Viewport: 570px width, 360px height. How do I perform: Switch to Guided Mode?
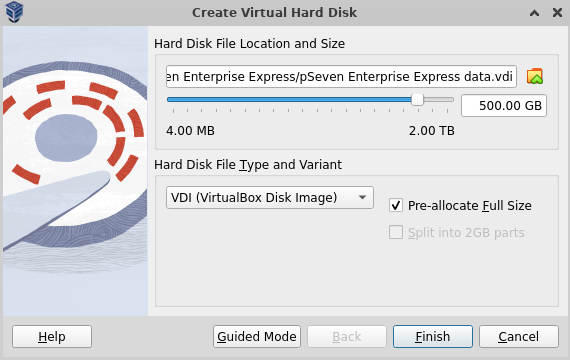pyautogui.click(x=257, y=336)
